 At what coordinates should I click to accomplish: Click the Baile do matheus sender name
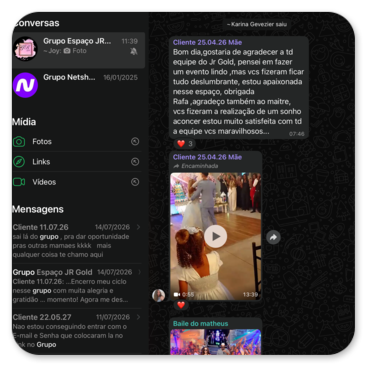coord(201,323)
